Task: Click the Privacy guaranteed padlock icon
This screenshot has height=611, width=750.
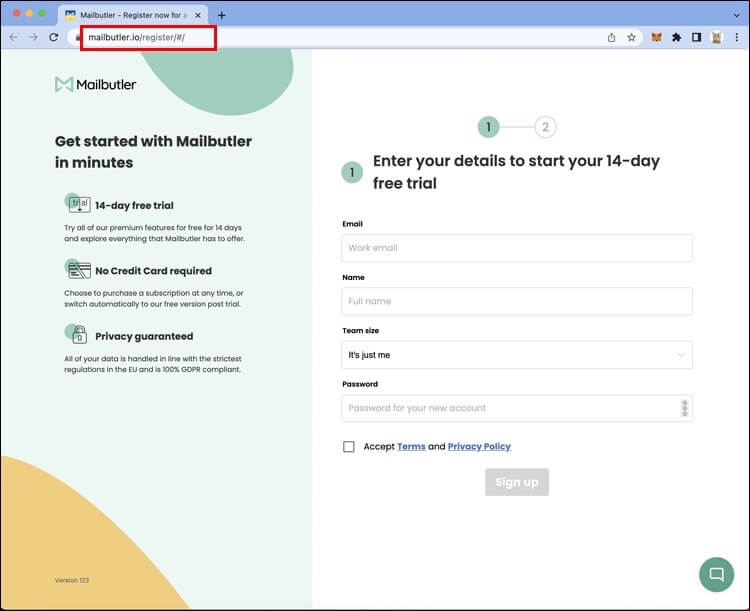Action: [77, 334]
